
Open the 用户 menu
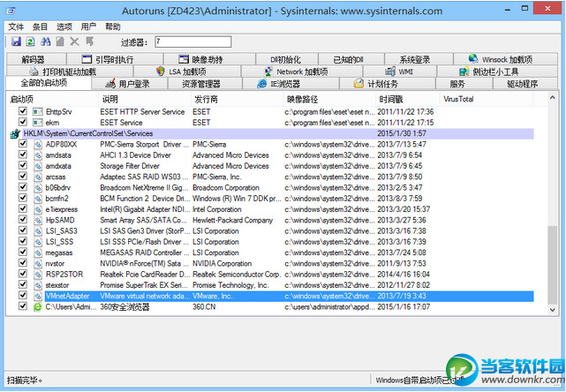pos(88,26)
